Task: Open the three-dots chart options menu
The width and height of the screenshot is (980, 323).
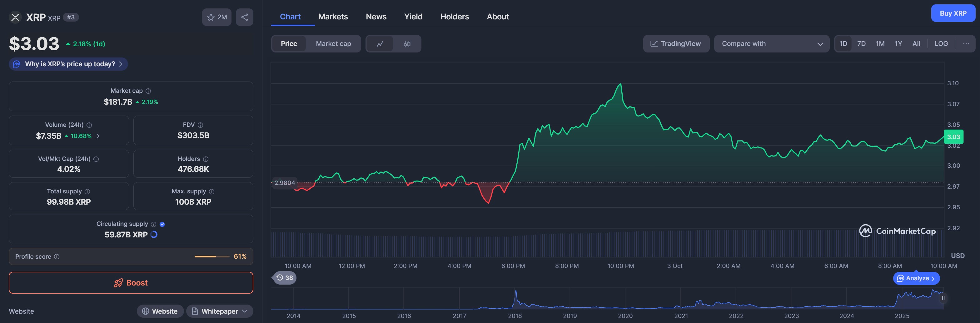Action: point(966,44)
